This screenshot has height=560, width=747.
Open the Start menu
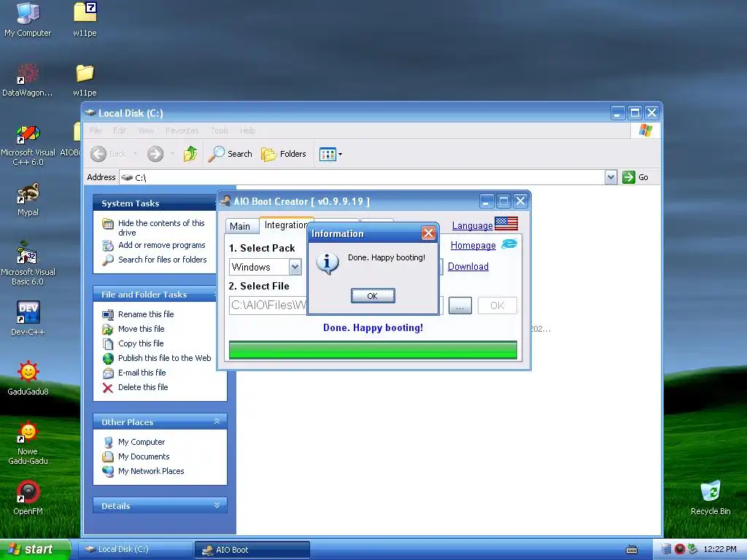click(x=34, y=549)
